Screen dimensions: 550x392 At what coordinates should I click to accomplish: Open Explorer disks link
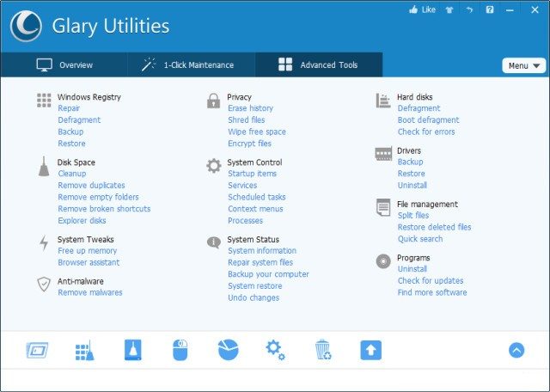coord(82,220)
